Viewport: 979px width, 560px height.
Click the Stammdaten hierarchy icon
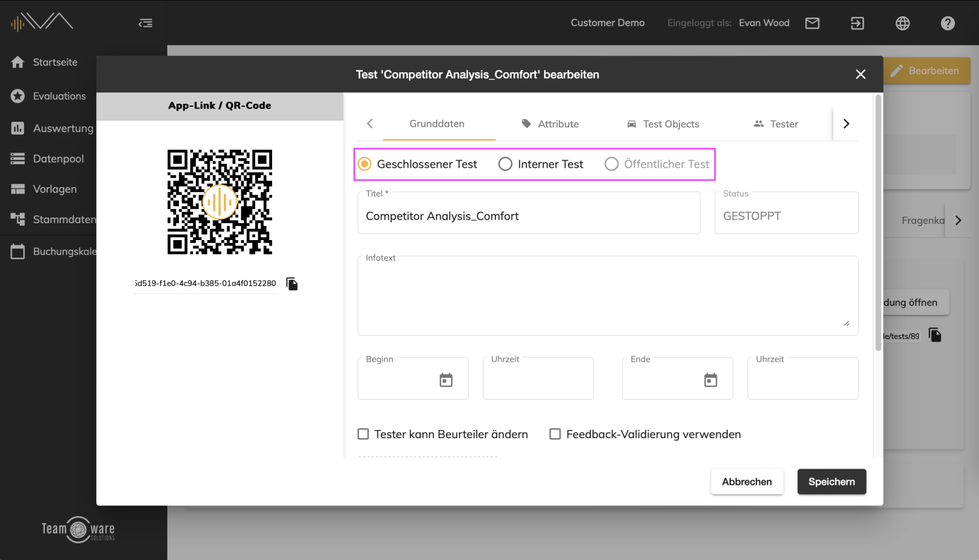coord(17,219)
